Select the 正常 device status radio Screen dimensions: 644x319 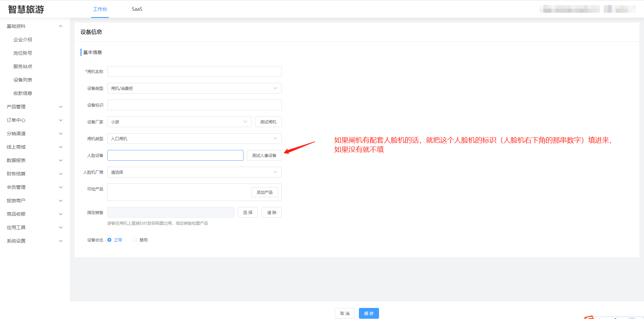(x=109, y=240)
